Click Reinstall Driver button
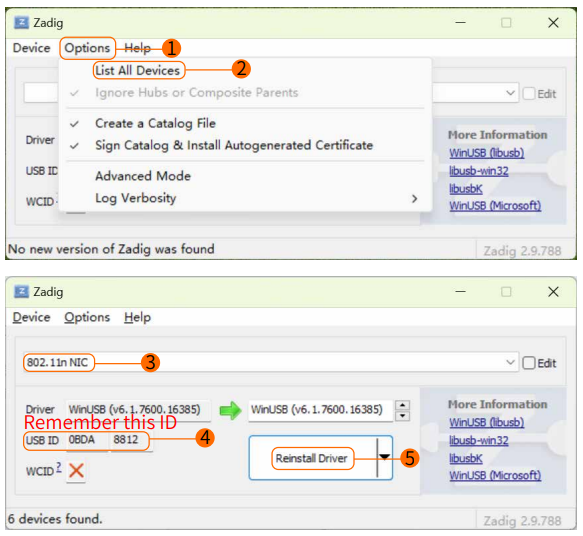 (x=312, y=458)
